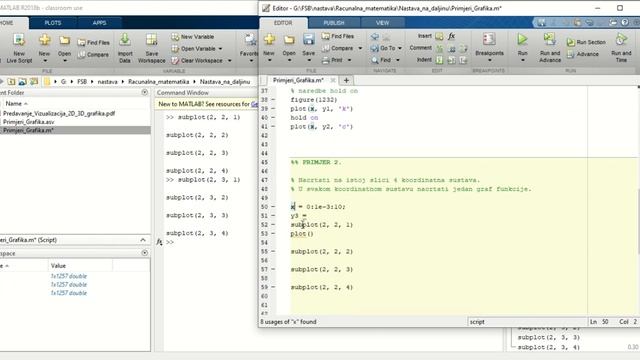Viewport: 640px width, 360px height.
Task: Switch to PUBLISH tab
Action: 334,23
